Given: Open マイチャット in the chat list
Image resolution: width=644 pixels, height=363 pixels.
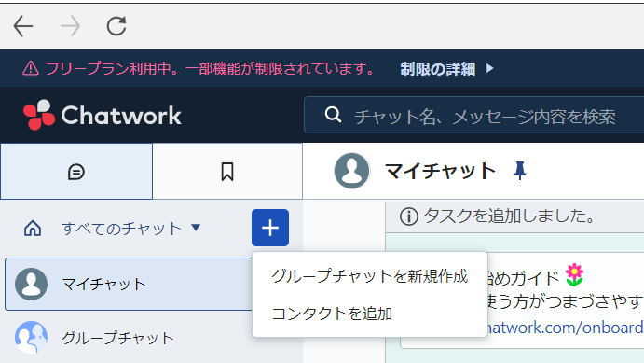Looking at the screenshot, I should (129, 284).
